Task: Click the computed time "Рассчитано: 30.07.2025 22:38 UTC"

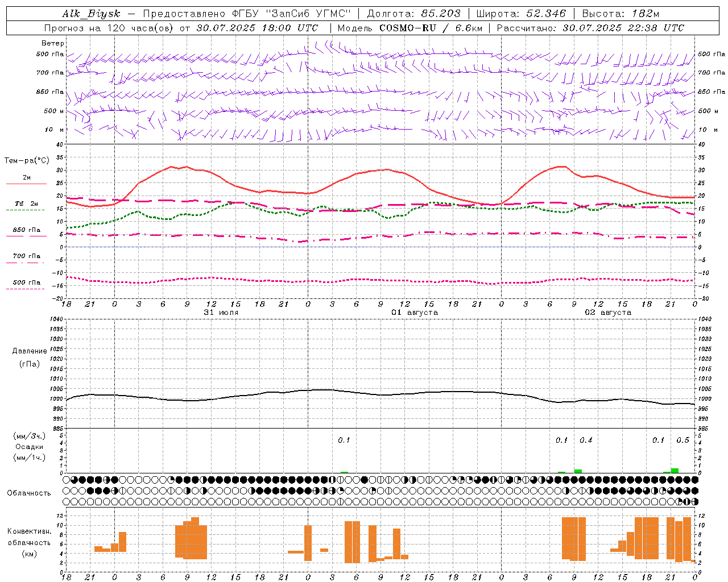Action: (590, 28)
